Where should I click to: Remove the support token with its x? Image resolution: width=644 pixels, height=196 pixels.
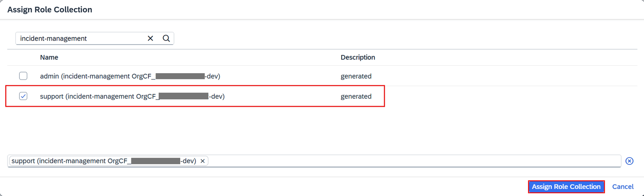click(203, 161)
